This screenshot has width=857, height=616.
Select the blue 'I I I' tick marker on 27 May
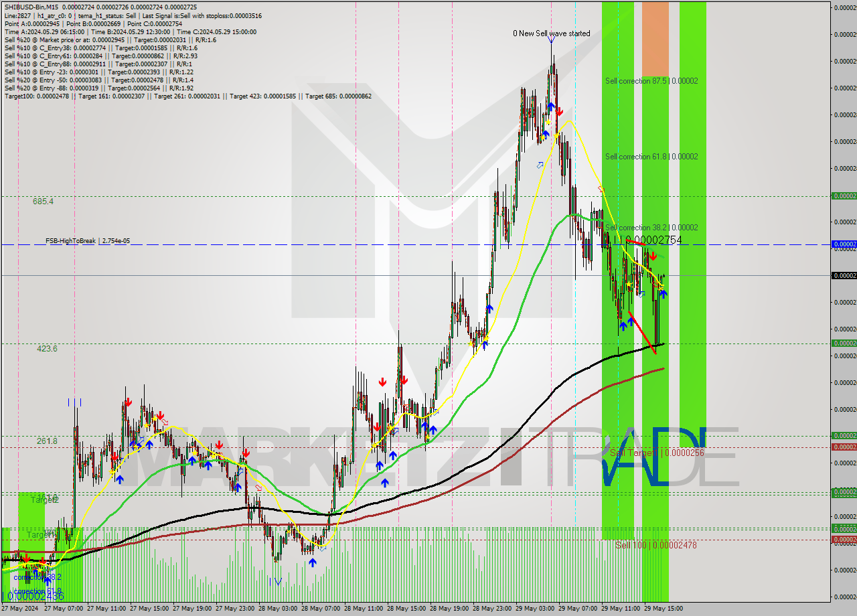click(74, 402)
